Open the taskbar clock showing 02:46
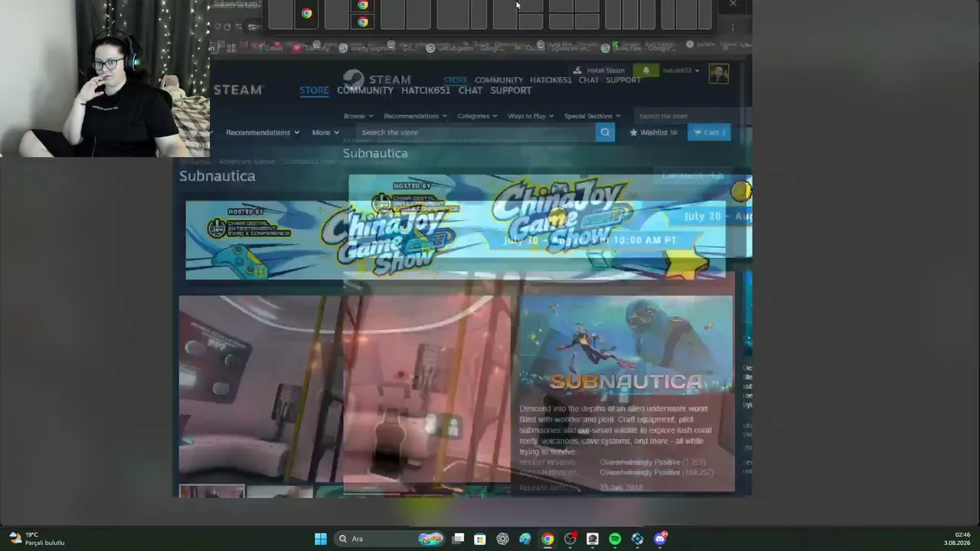Viewport: 980px width, 551px height. [x=959, y=539]
